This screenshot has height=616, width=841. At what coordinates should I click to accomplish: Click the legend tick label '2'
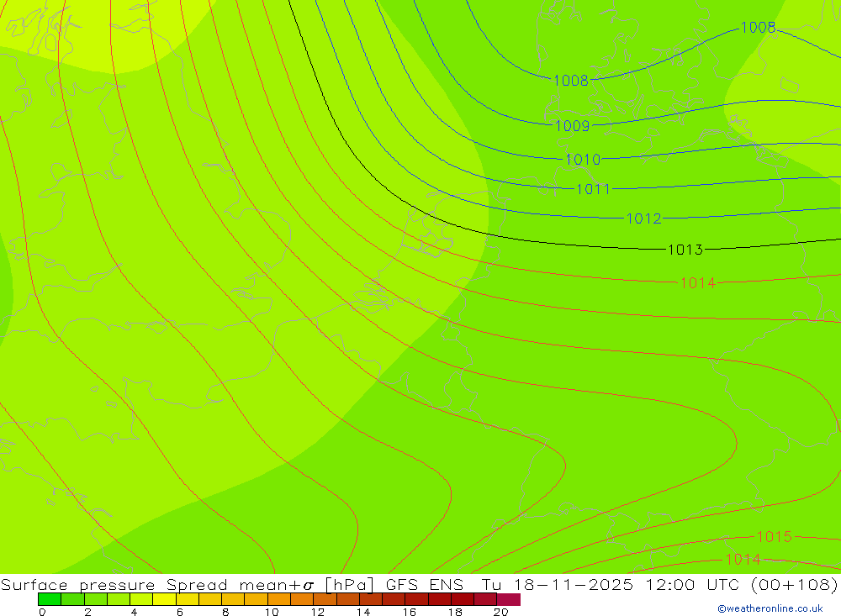[x=88, y=612]
